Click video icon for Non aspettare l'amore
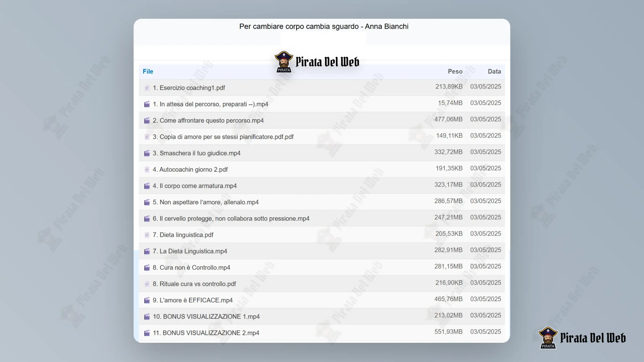The image size is (644, 362). [147, 202]
